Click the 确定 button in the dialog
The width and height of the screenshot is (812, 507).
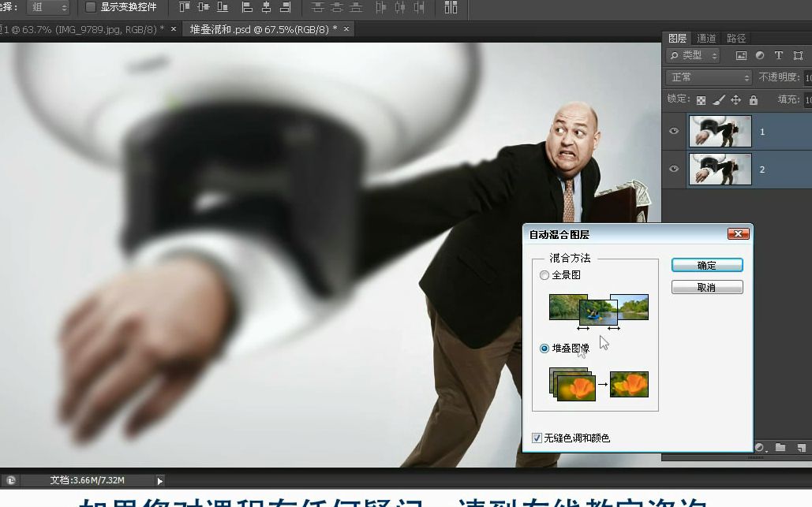click(x=706, y=265)
